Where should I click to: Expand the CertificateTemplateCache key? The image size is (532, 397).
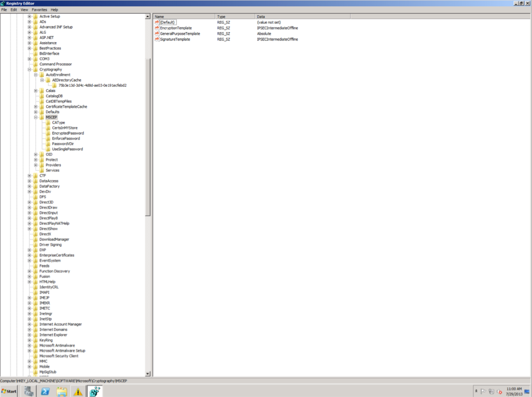pos(36,107)
